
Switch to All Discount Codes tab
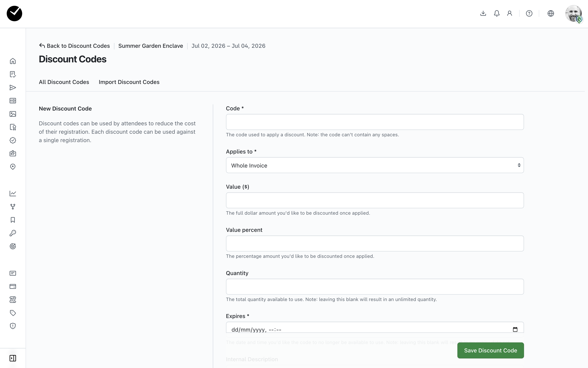(64, 82)
